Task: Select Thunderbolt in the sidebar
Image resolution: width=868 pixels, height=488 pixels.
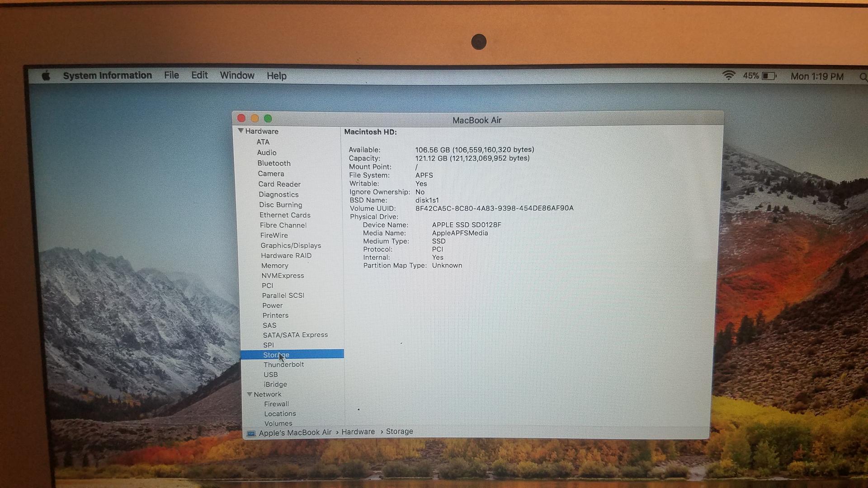Action: coord(283,365)
